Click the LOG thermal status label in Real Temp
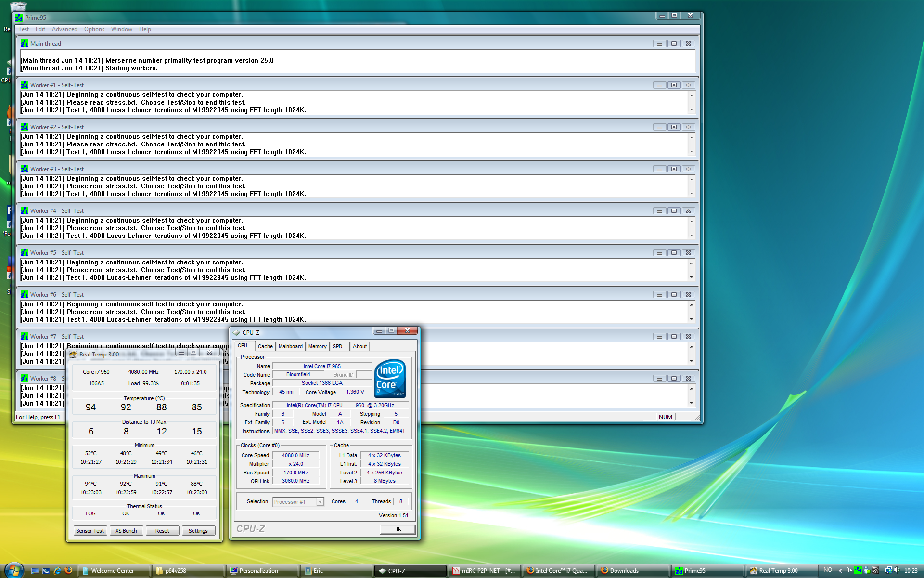924x578 pixels. pos(90,513)
